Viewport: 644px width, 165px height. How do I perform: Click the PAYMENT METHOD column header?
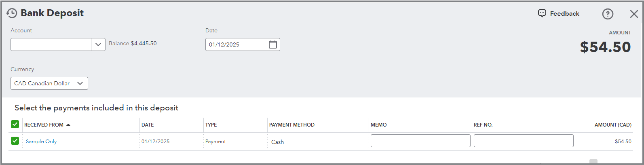292,125
